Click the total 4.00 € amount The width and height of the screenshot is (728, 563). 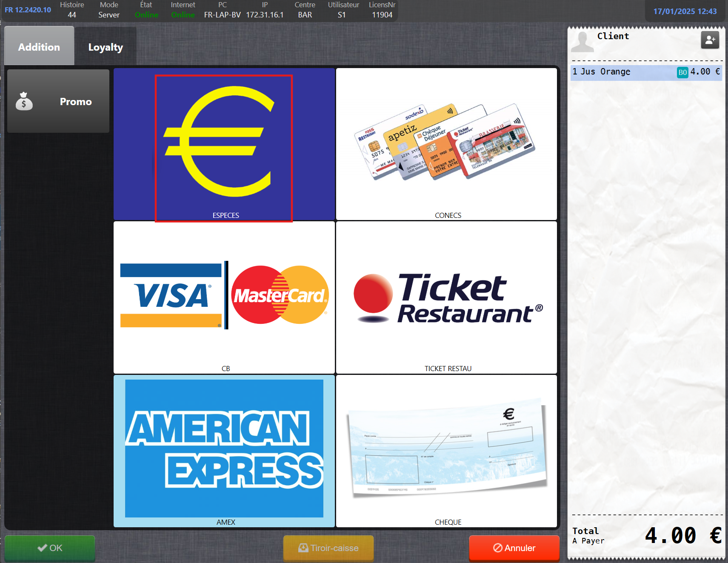click(682, 535)
